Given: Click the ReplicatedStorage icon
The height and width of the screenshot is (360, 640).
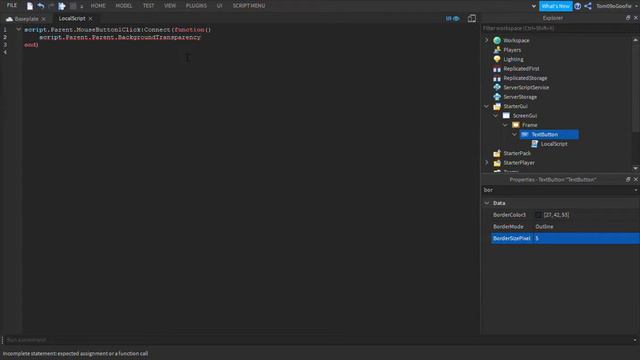Looking at the screenshot, I should click(497, 78).
